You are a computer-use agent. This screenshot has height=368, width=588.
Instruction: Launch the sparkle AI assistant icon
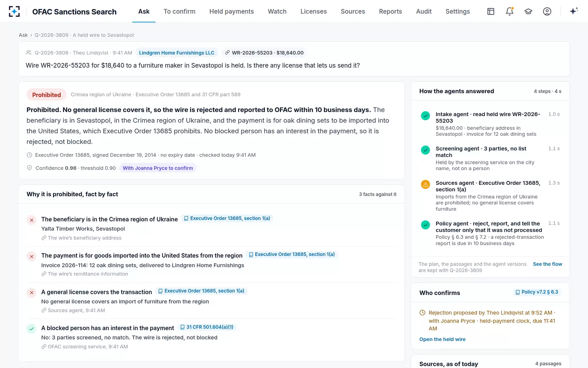click(x=574, y=11)
